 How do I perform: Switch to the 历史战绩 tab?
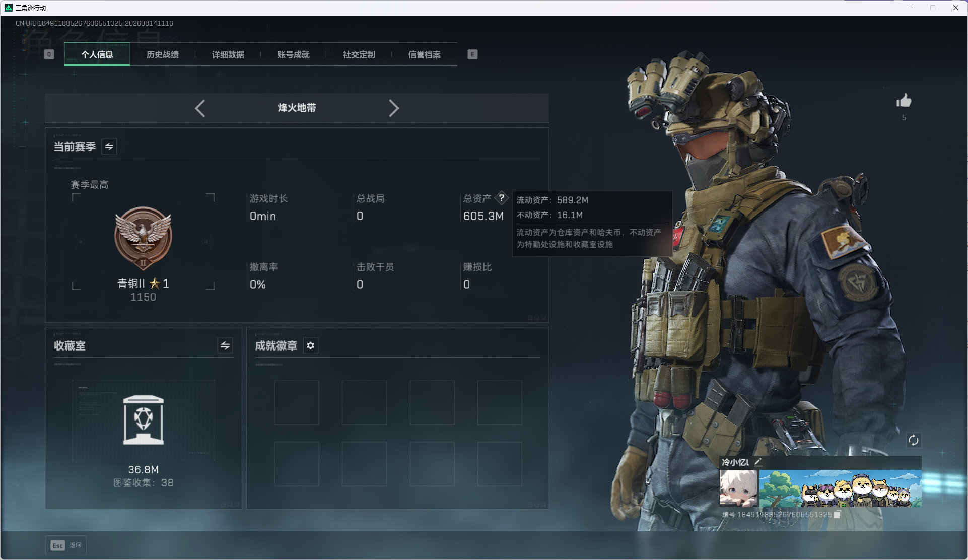(163, 54)
